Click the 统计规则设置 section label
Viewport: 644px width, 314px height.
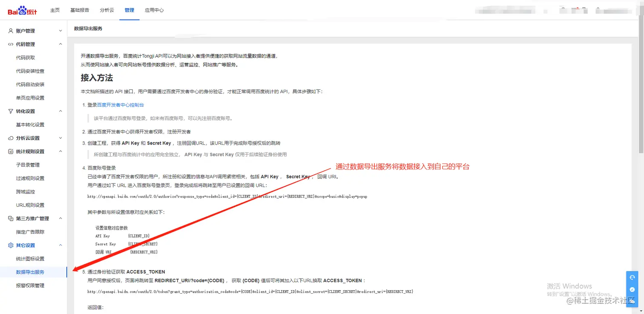pos(30,151)
